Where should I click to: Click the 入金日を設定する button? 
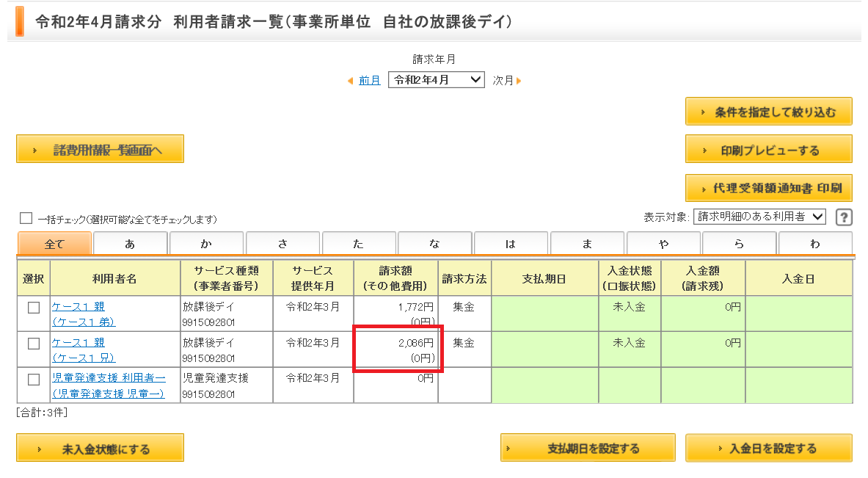(768, 448)
